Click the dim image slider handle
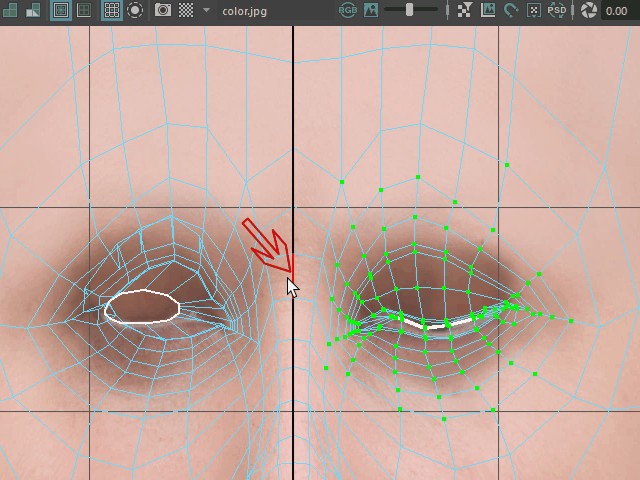 tap(410, 10)
